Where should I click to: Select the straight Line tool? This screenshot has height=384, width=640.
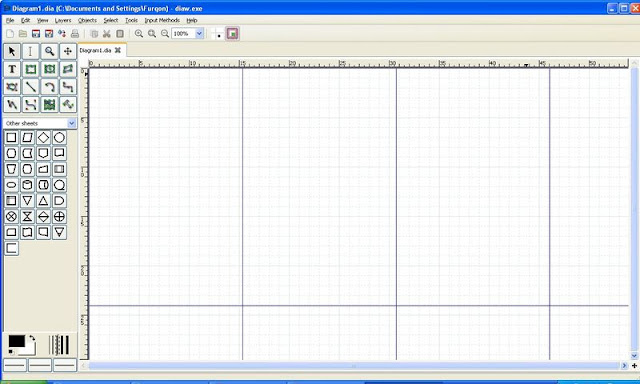(30, 87)
